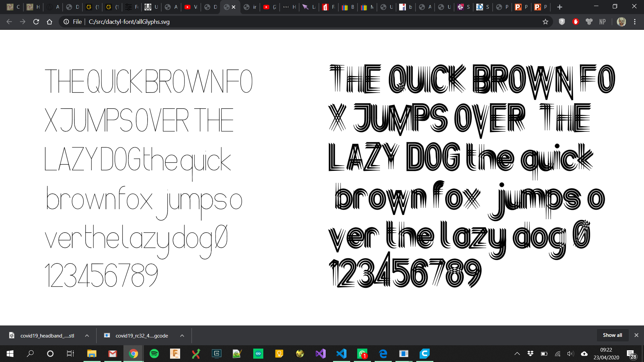Open the Action Center notifications
Viewport: 644px width, 362px height.
tap(631, 354)
